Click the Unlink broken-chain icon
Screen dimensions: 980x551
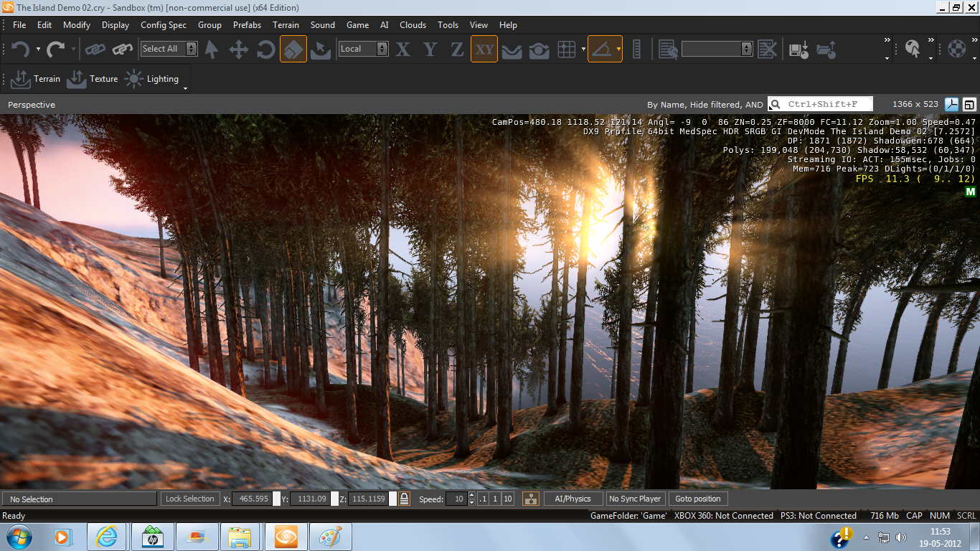pos(123,49)
